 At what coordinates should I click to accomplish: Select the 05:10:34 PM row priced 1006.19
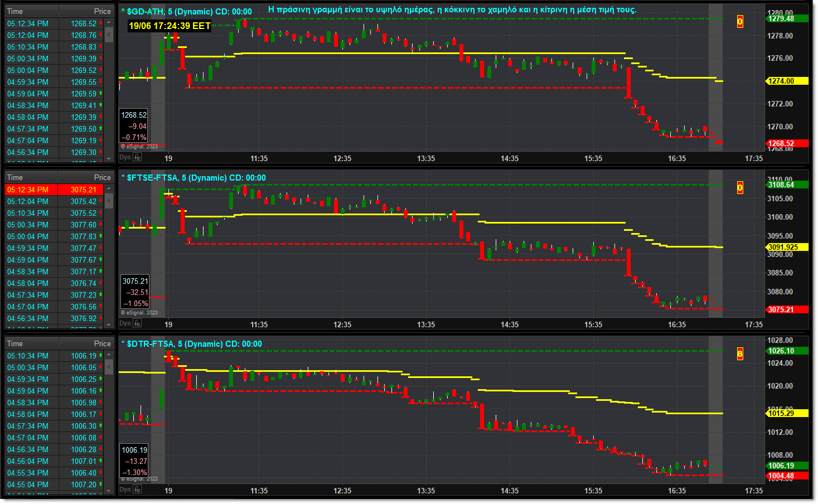point(55,356)
